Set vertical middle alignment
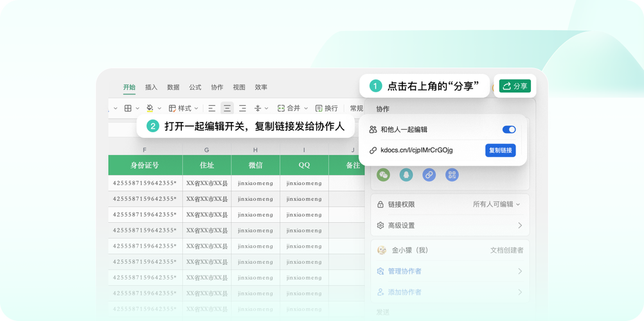The image size is (644, 321). (x=258, y=108)
